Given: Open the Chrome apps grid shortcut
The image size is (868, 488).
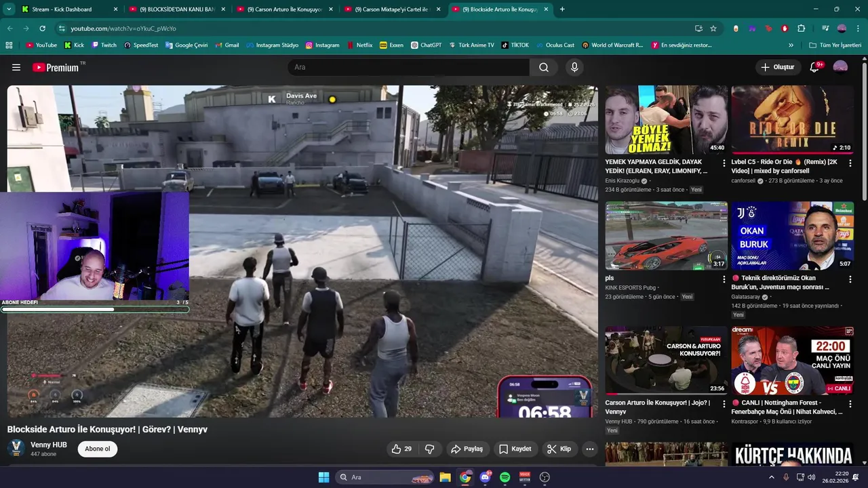Looking at the screenshot, I should (9, 45).
